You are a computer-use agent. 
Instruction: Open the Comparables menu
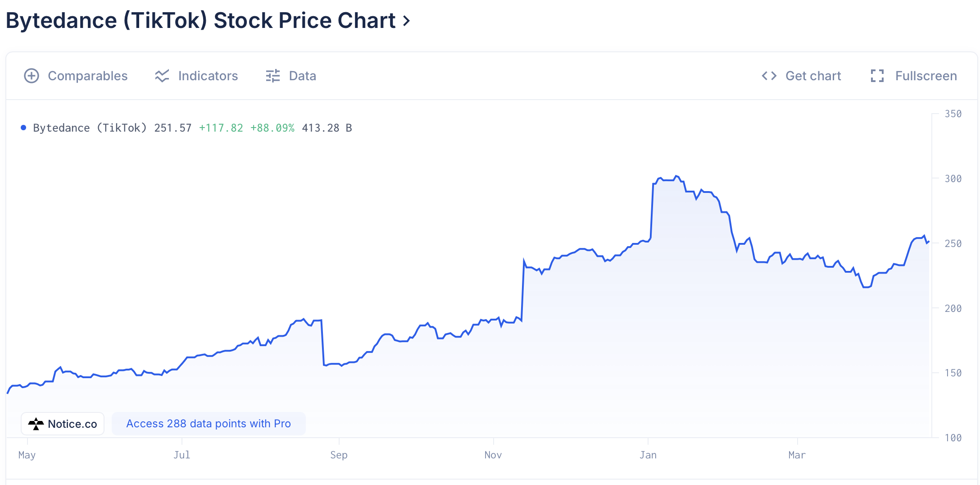pyautogui.click(x=87, y=76)
